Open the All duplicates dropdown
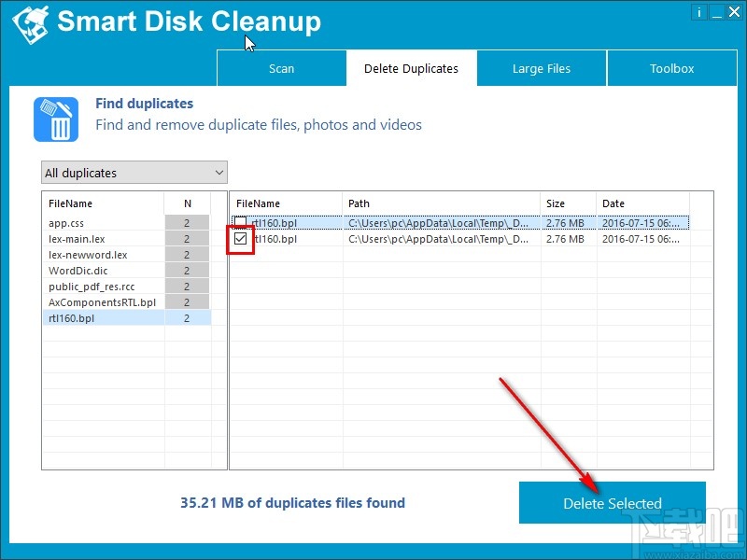This screenshot has width=747, height=560. (x=134, y=173)
